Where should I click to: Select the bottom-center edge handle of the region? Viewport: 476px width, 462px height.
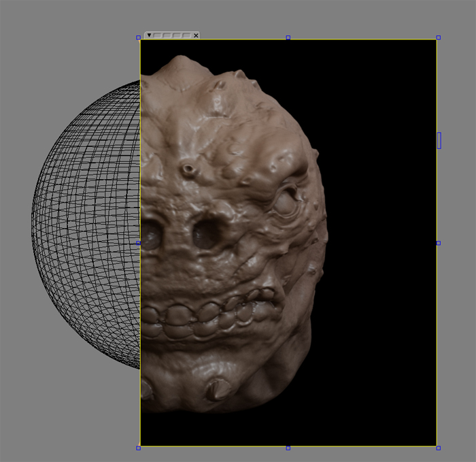pos(288,448)
